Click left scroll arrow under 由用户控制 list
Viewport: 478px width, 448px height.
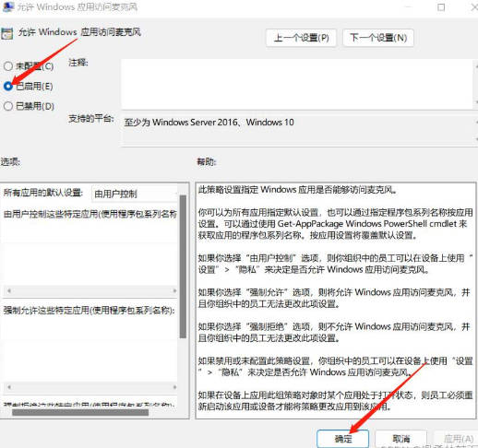(x=9, y=290)
